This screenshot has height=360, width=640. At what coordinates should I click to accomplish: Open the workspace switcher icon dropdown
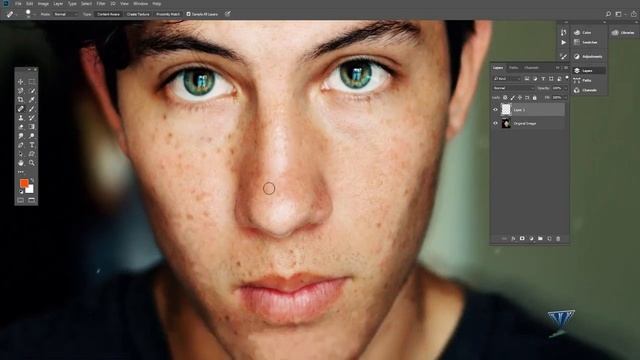pyautogui.click(x=619, y=14)
